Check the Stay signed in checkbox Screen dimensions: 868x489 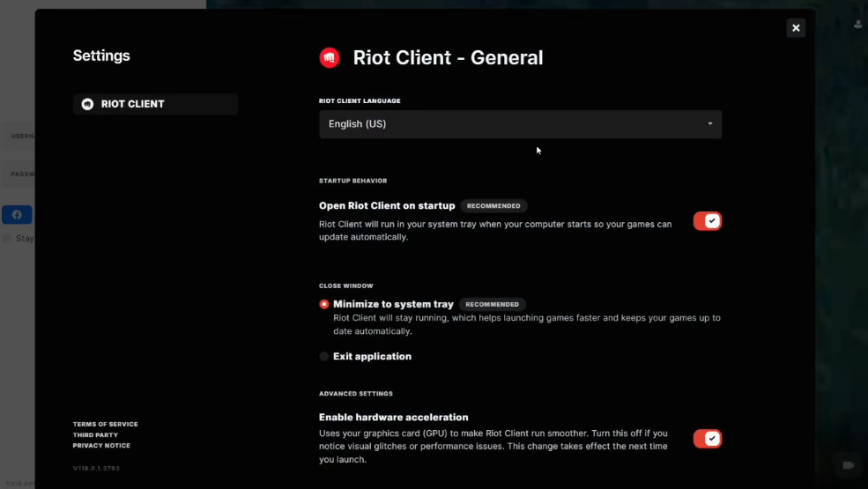[x=6, y=239]
